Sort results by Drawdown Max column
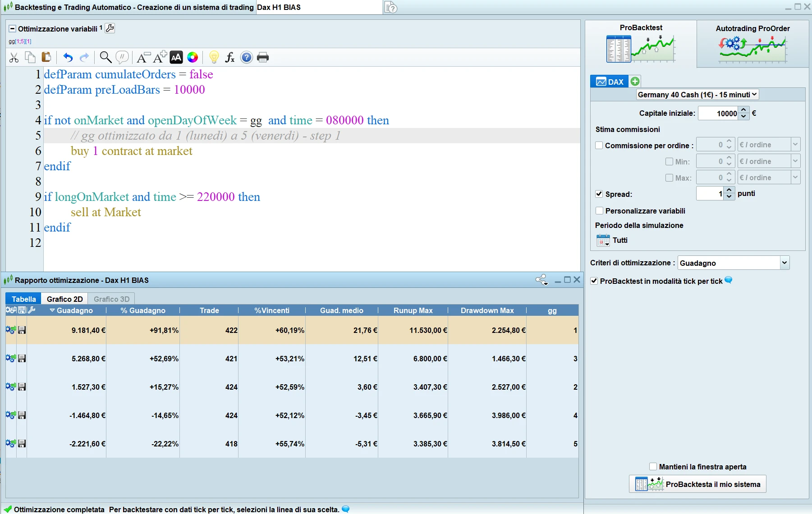 pyautogui.click(x=487, y=310)
